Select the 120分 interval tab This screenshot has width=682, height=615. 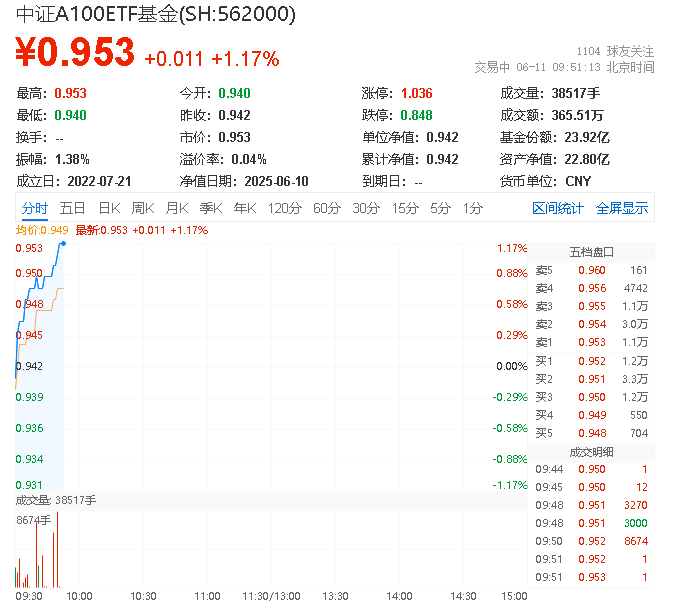(284, 208)
